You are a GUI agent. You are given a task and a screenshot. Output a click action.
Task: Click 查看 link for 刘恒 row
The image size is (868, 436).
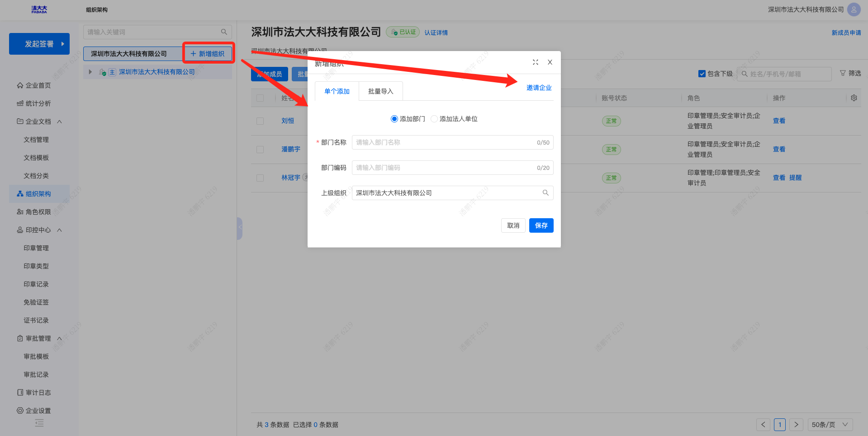[x=779, y=121]
